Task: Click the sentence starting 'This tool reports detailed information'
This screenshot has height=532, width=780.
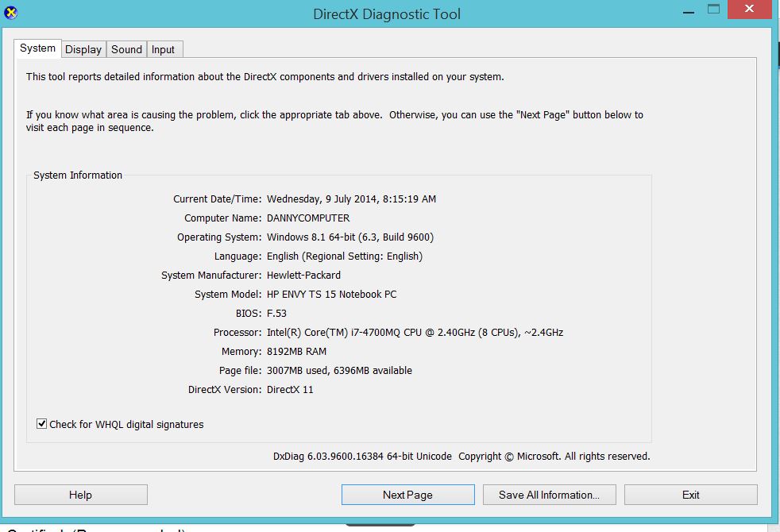Action: pyautogui.click(x=265, y=77)
